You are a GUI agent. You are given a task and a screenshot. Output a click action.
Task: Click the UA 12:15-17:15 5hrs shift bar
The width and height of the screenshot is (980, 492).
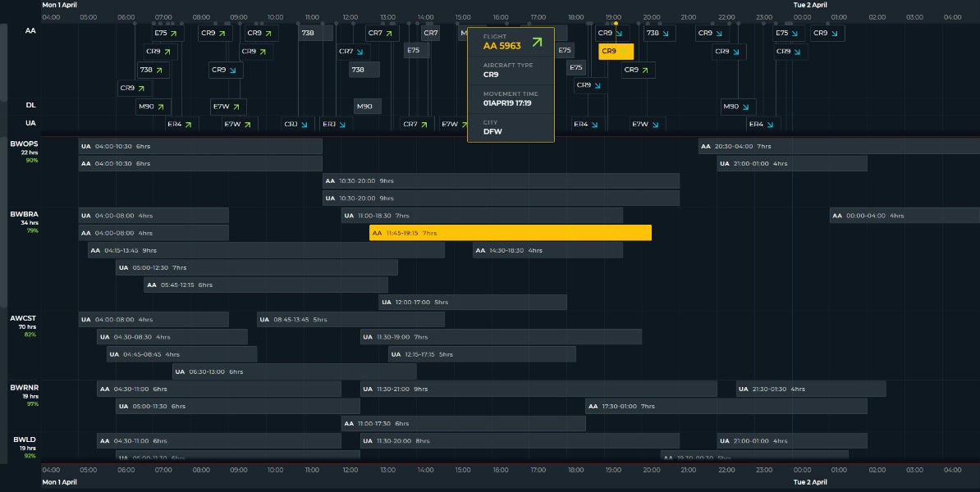[x=482, y=354]
